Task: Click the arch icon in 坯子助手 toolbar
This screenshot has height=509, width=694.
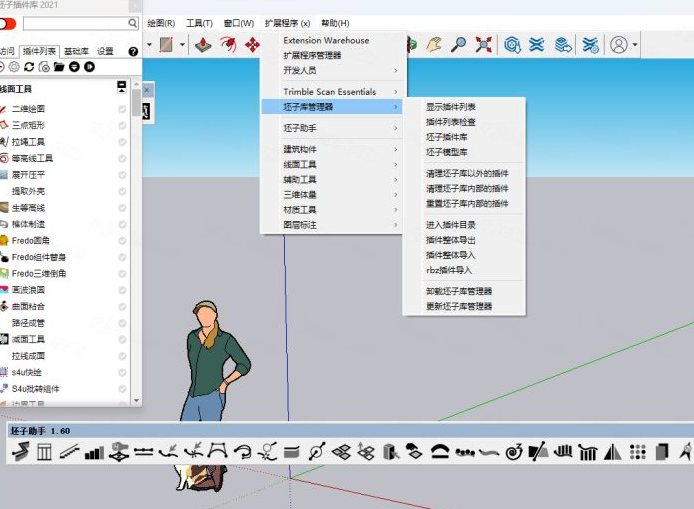Action: [440, 452]
